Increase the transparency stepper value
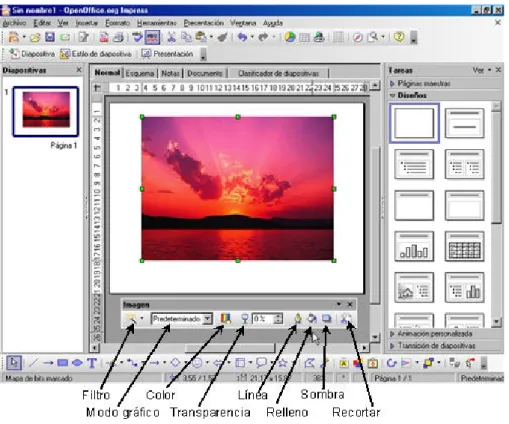Image resolution: width=509 pixels, height=424 pixels. 278,316
